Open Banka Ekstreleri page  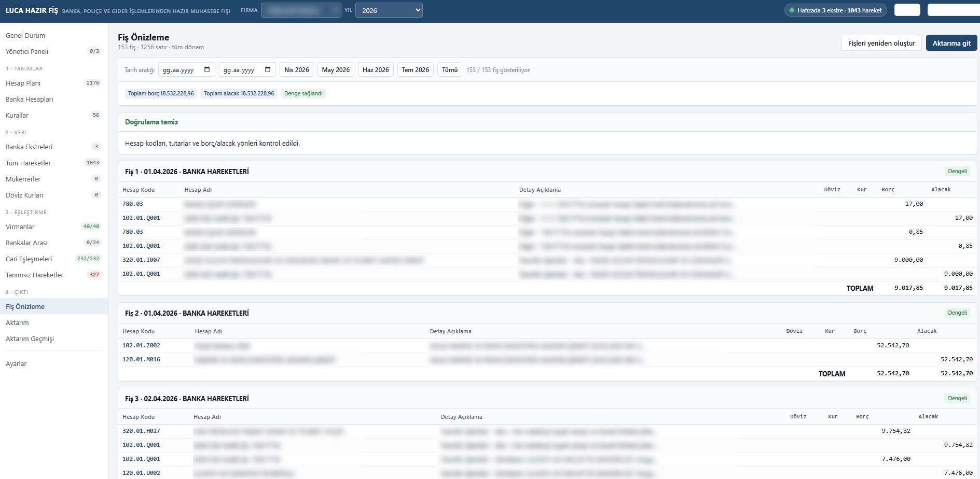(54, 147)
